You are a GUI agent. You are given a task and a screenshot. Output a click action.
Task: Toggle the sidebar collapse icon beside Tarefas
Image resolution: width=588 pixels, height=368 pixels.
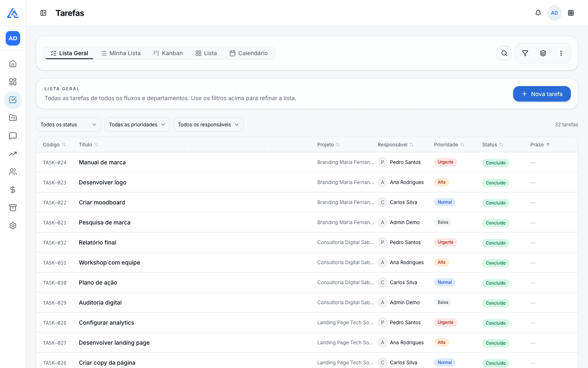pyautogui.click(x=43, y=13)
